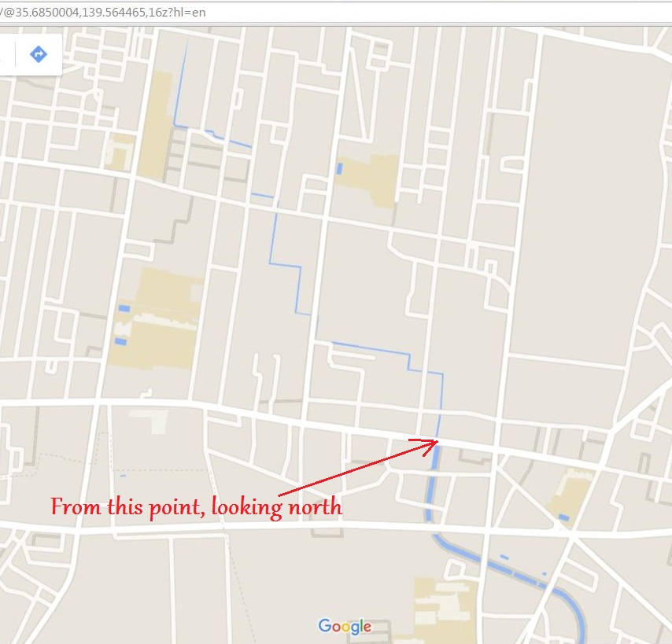Click the red 'From this point, looking north' text
Screen dimensions: 672x644
(197, 507)
